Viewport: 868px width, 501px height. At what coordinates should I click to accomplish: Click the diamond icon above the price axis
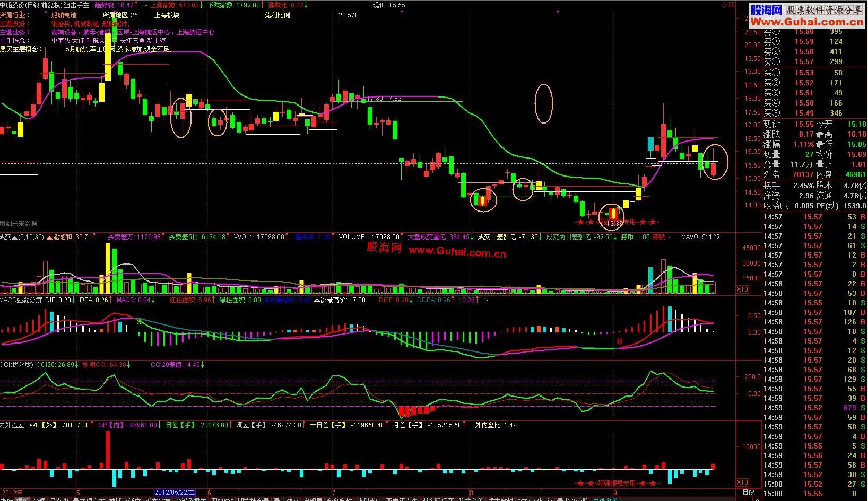724,5
